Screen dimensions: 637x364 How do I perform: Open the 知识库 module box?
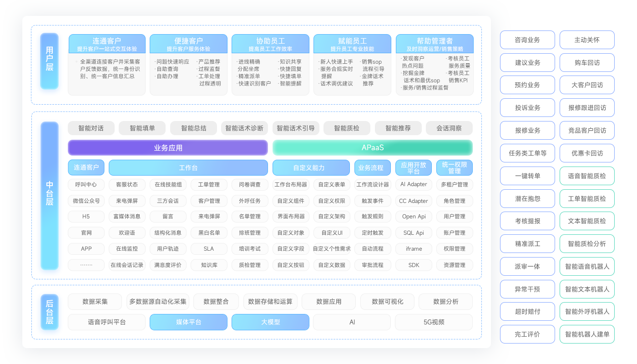point(209,265)
